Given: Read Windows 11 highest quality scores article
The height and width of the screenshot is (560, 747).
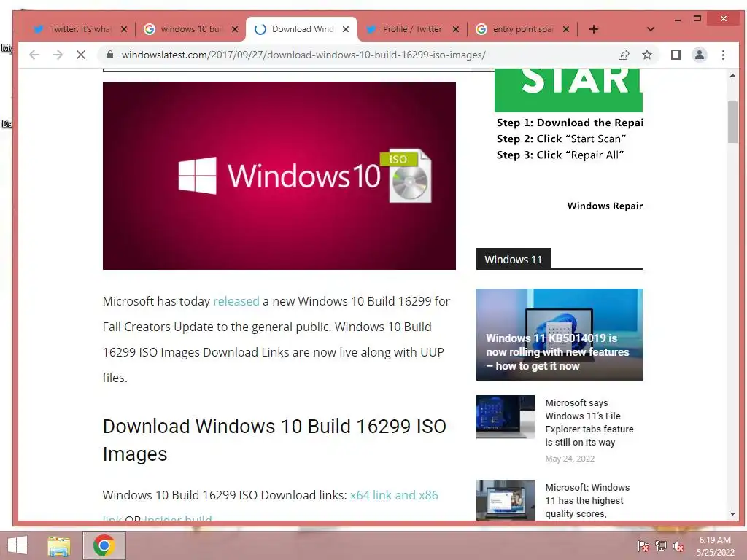Looking at the screenshot, I should pyautogui.click(x=587, y=500).
